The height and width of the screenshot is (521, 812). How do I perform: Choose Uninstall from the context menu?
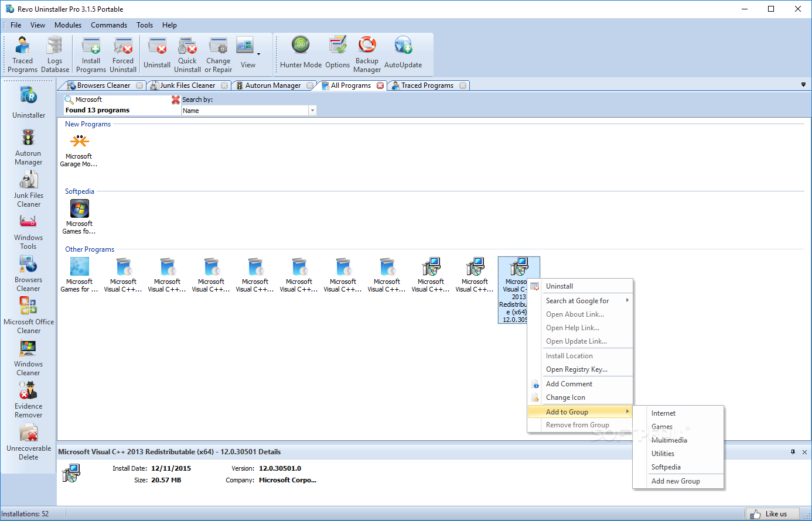pos(580,286)
